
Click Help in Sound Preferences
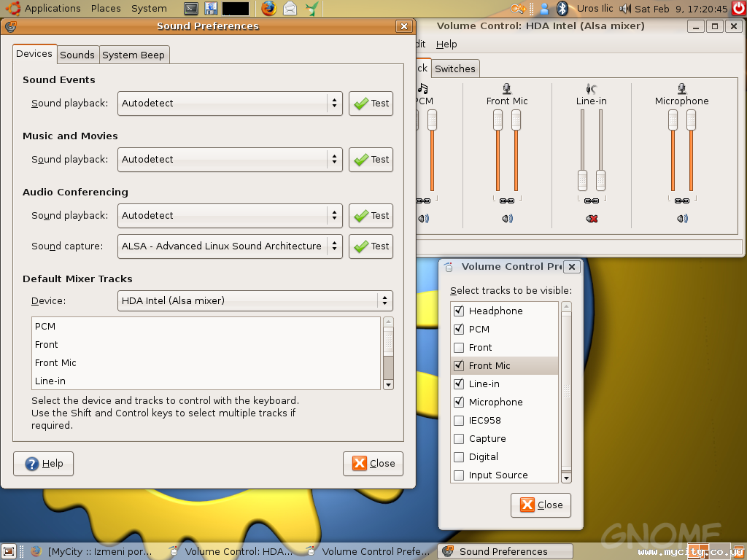(43, 464)
